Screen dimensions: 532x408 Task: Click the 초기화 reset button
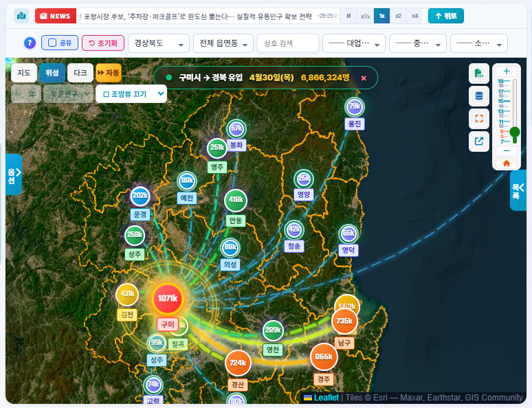[x=103, y=43]
